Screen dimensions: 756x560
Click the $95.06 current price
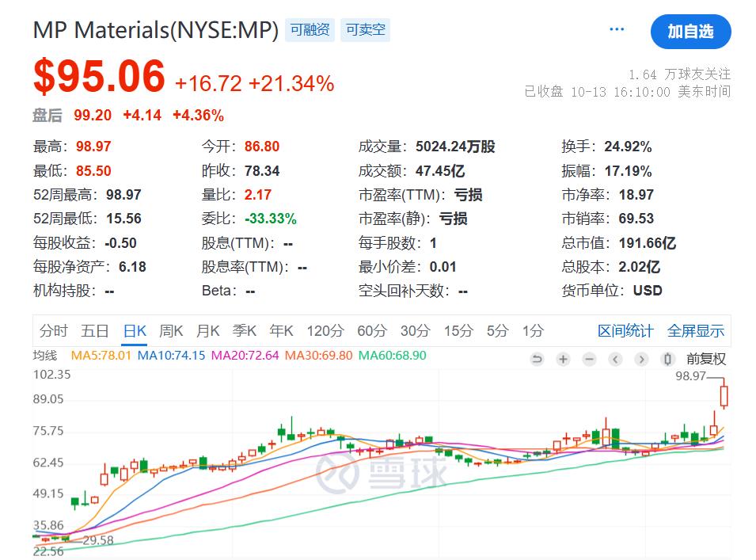point(99,76)
